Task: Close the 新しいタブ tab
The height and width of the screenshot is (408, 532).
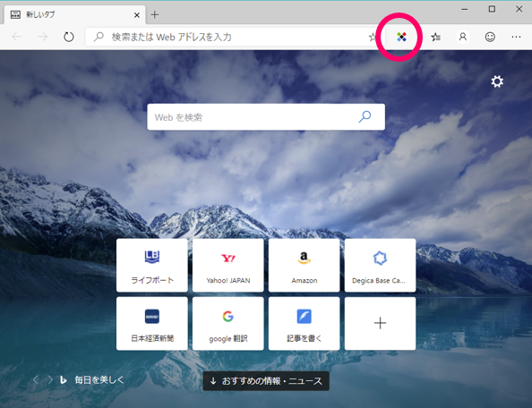Action: pos(137,15)
